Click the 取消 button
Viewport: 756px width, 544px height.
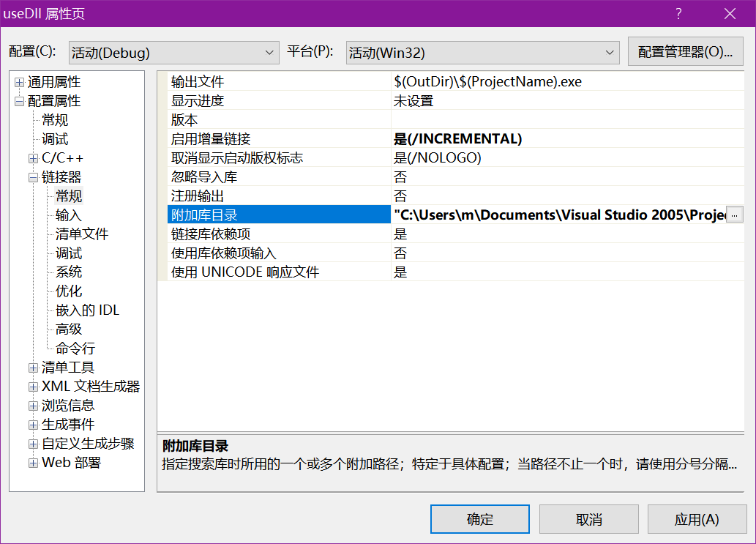588,520
